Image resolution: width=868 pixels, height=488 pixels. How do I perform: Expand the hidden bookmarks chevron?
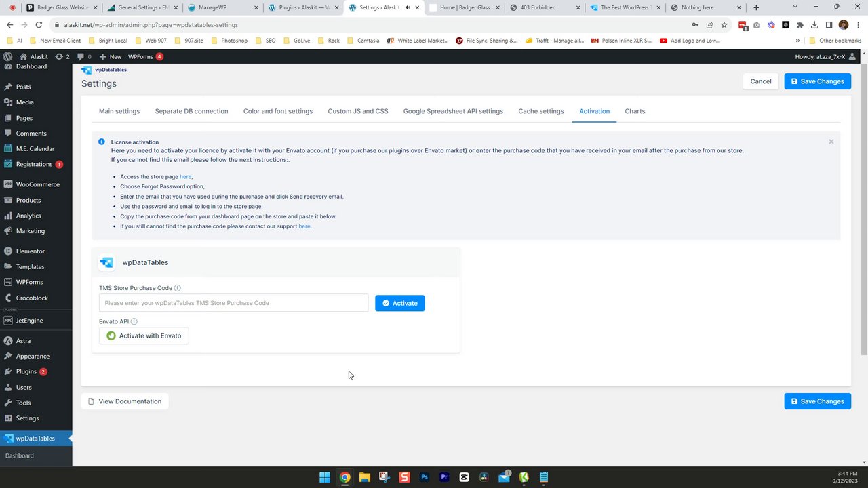(x=797, y=41)
